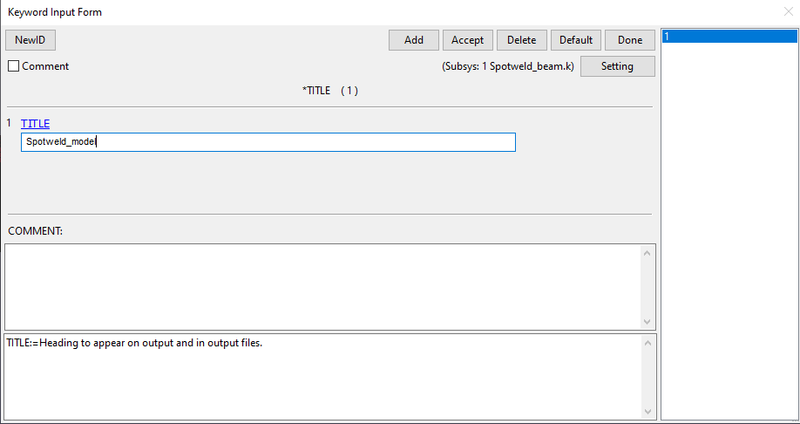Close the Keyword Input Form window
The width and height of the screenshot is (800, 424).
pos(788,12)
